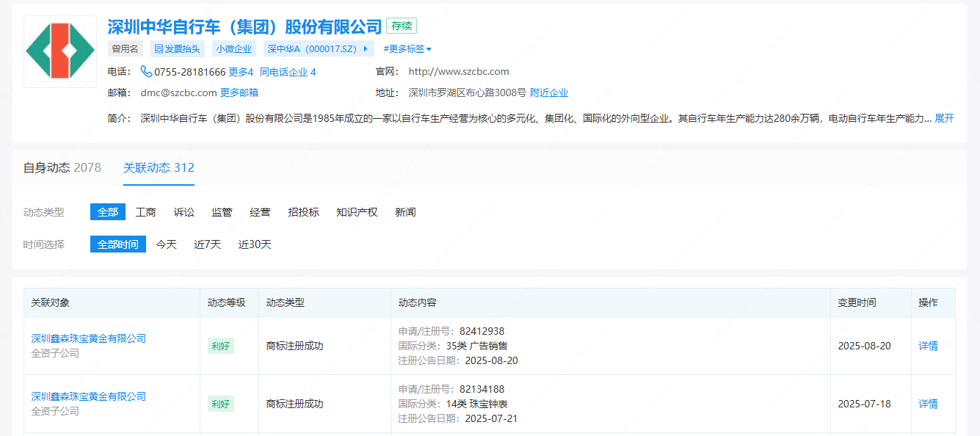
Task: Filter dynamic type by 招投标
Action: click(x=303, y=212)
